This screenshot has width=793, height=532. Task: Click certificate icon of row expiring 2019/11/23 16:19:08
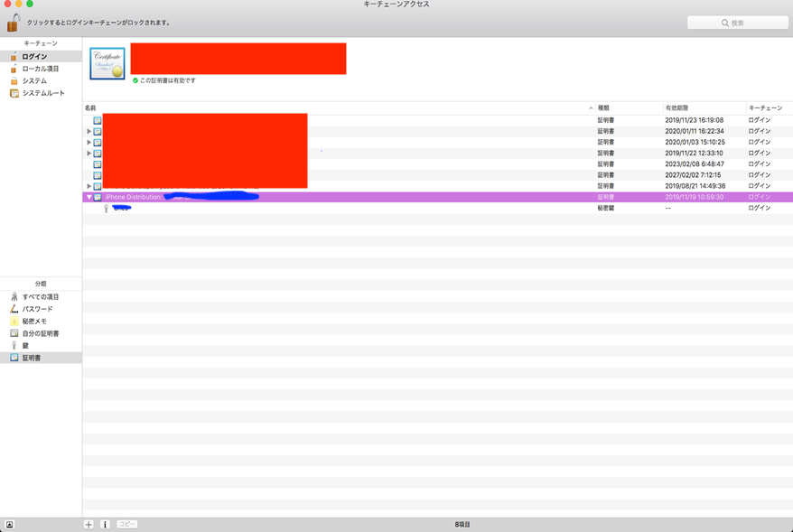pyautogui.click(x=98, y=120)
